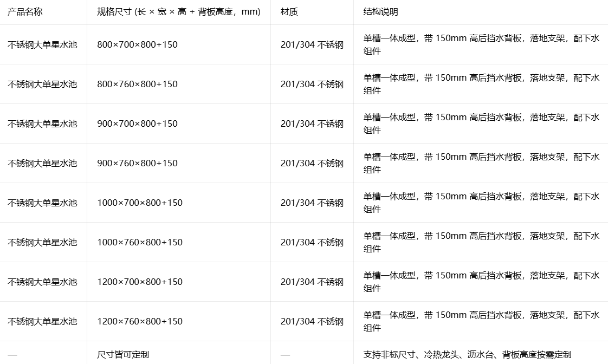Click the 规格尺寸 column header
This screenshot has width=608, height=364.
[179, 11]
